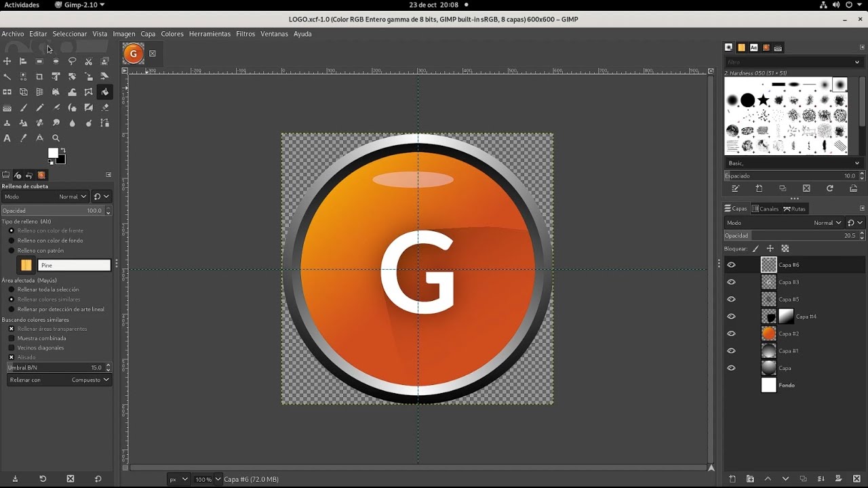Raise the selected layer one step

point(768,479)
